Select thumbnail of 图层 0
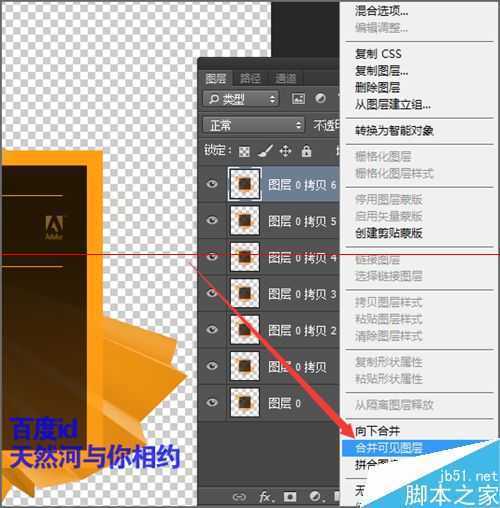The height and width of the screenshot is (508, 500). [x=245, y=403]
